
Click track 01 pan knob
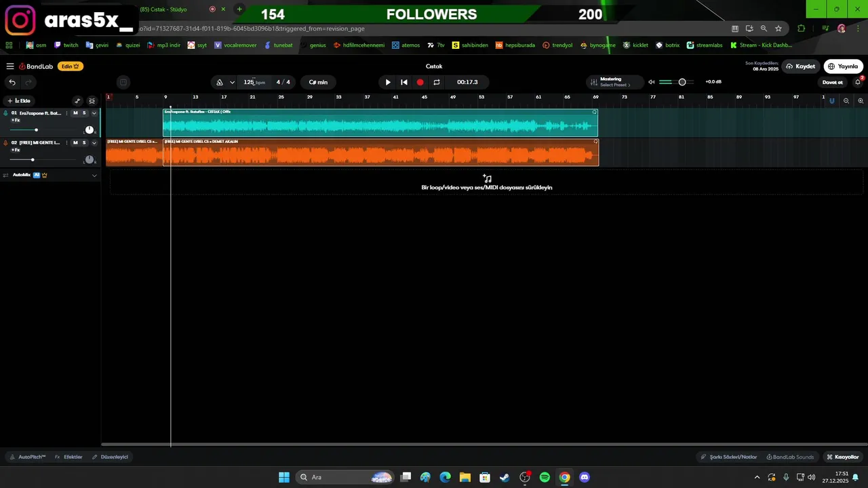[89, 129]
